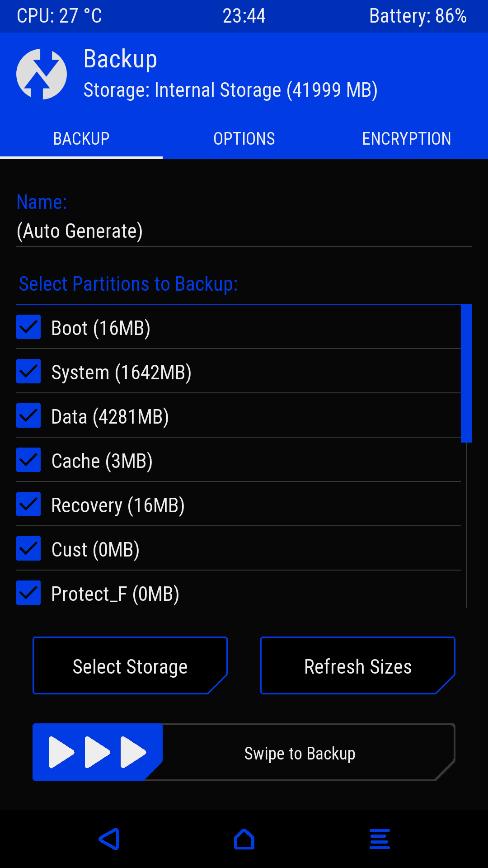Deselect the Data partition checkbox
The image size is (488, 868).
tap(28, 416)
